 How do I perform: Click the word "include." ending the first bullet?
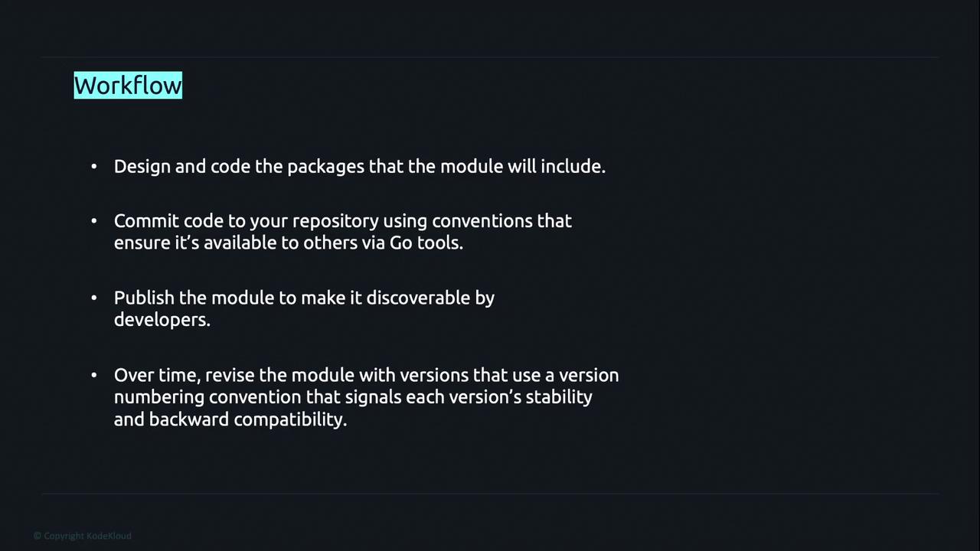573,166
